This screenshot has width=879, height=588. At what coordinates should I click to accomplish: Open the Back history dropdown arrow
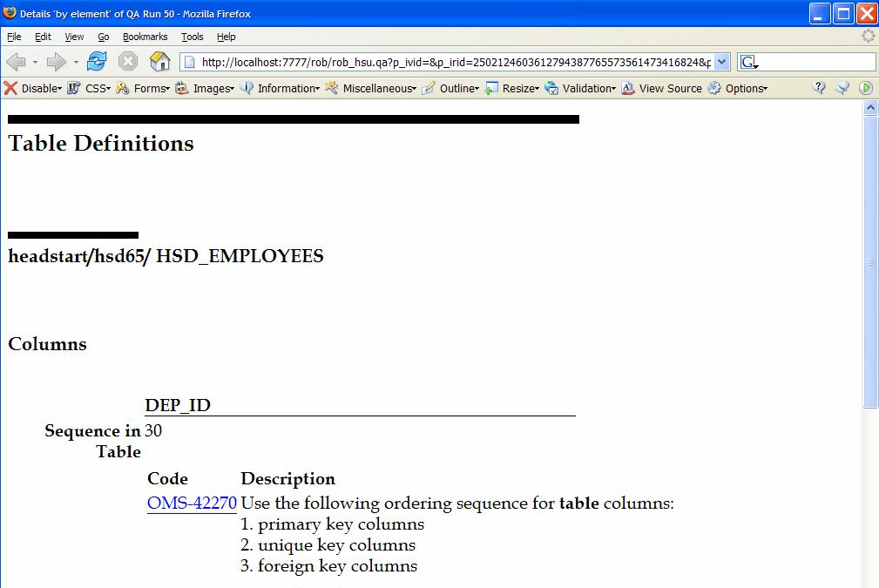pos(35,62)
